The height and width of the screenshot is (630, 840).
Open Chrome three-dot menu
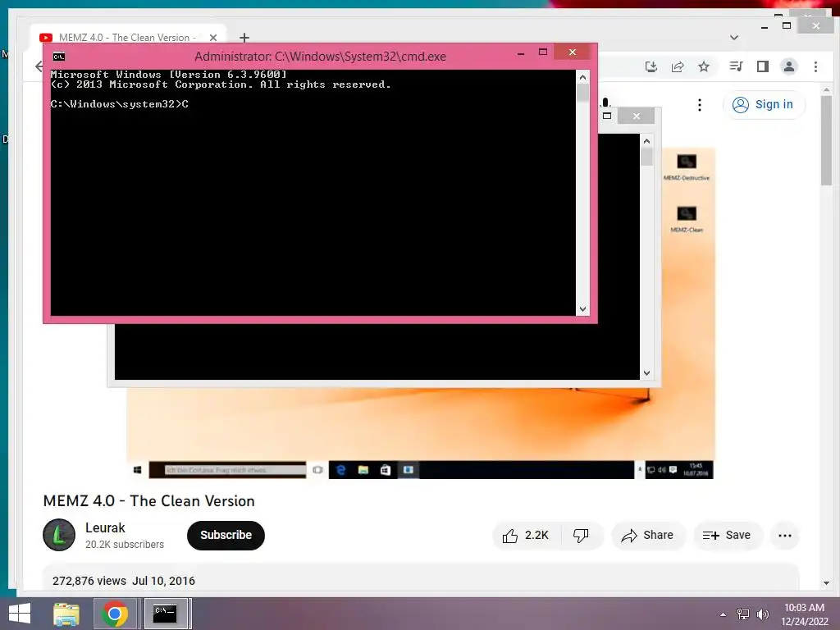pos(815,66)
